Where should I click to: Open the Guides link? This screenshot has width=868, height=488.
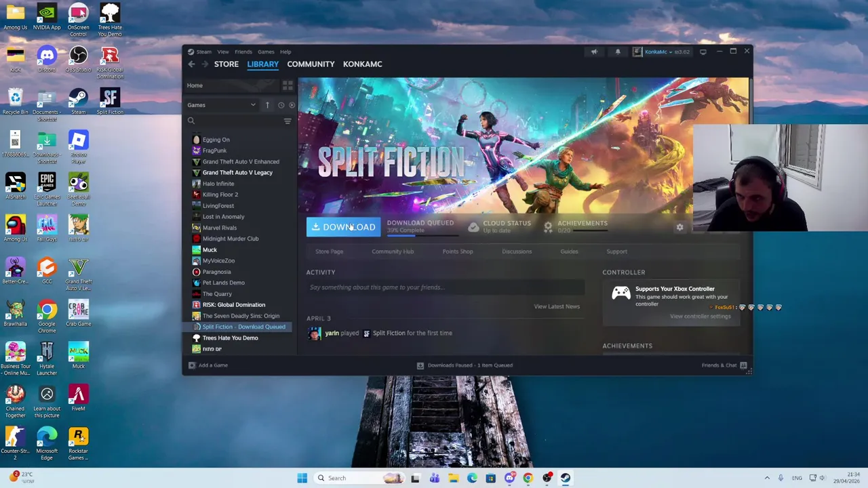coord(569,251)
